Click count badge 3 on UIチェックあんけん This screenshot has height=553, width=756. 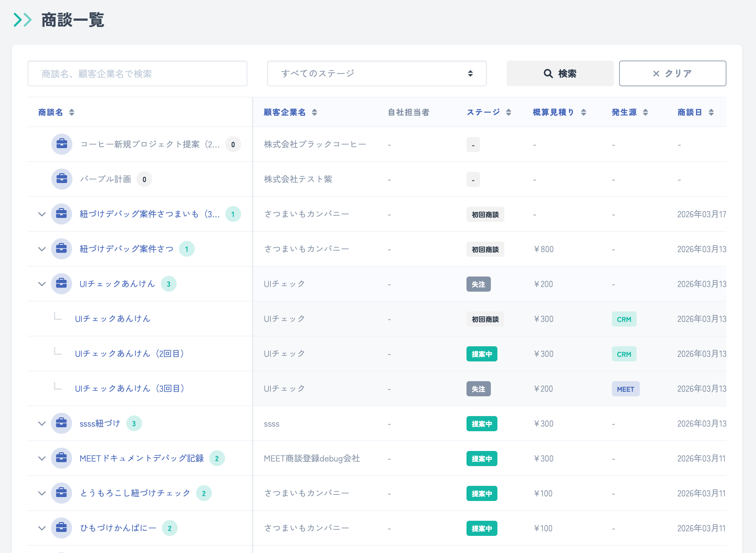168,284
